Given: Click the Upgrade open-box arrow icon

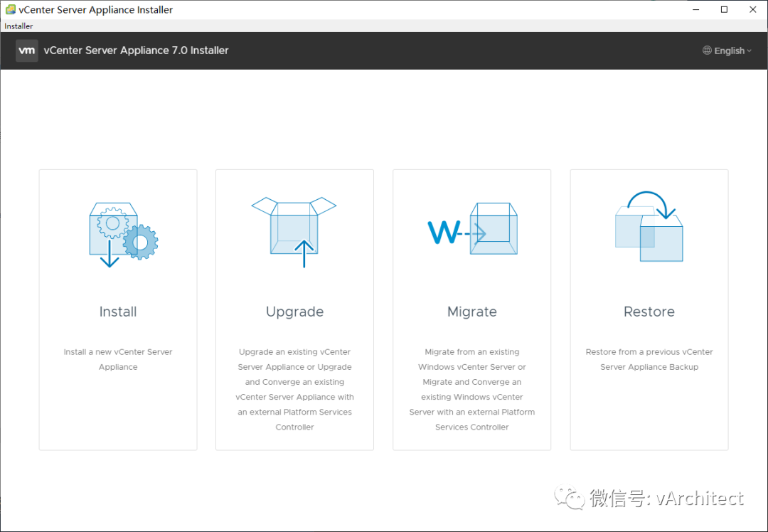Looking at the screenshot, I should click(294, 232).
